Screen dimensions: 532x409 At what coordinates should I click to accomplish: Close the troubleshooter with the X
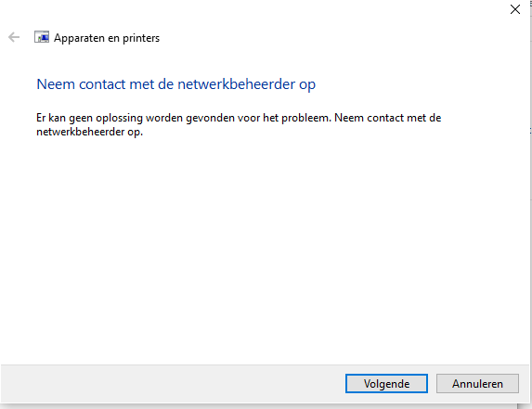[x=515, y=9]
